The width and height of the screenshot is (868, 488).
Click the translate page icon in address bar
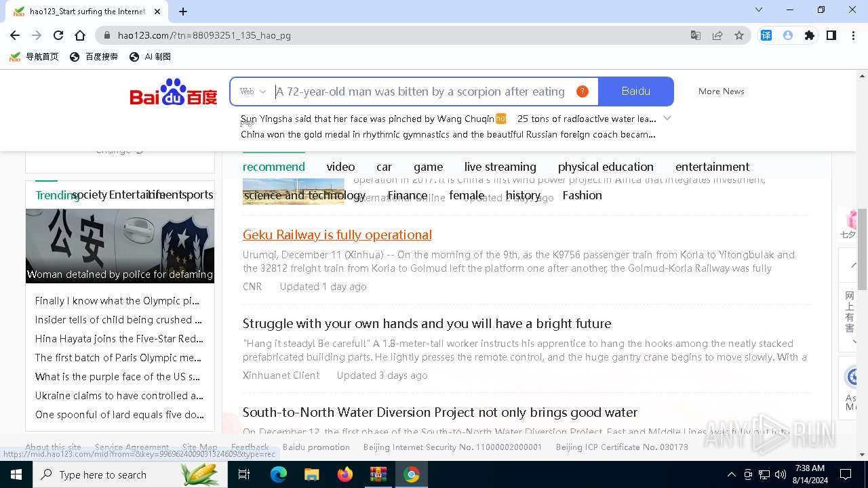tap(696, 35)
